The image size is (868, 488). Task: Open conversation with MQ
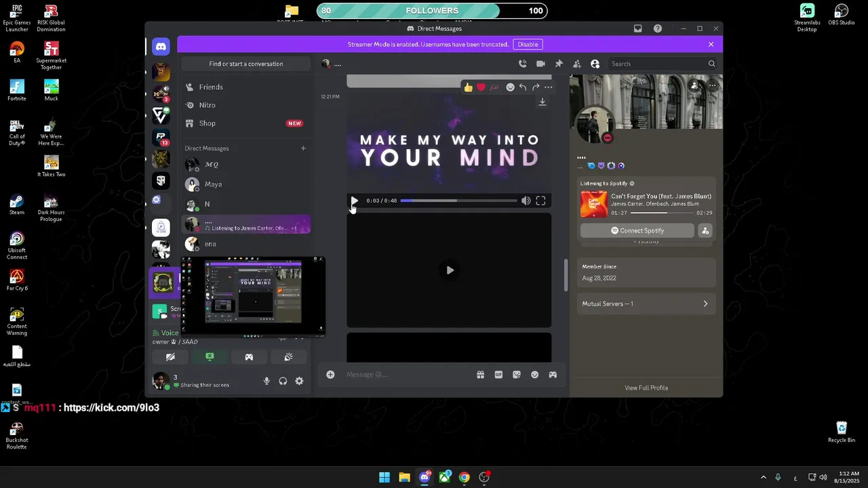pos(246,165)
